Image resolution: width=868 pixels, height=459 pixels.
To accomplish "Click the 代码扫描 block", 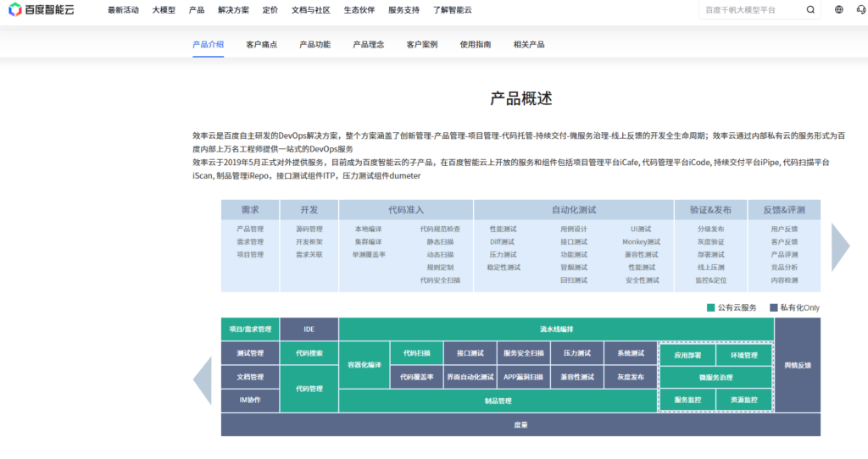I will pos(416,353).
